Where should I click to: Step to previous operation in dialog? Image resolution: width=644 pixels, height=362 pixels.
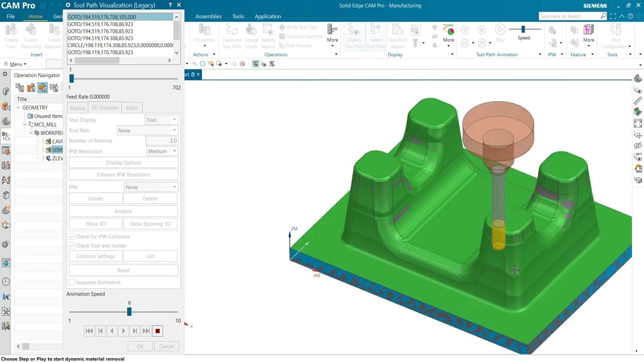point(100,331)
